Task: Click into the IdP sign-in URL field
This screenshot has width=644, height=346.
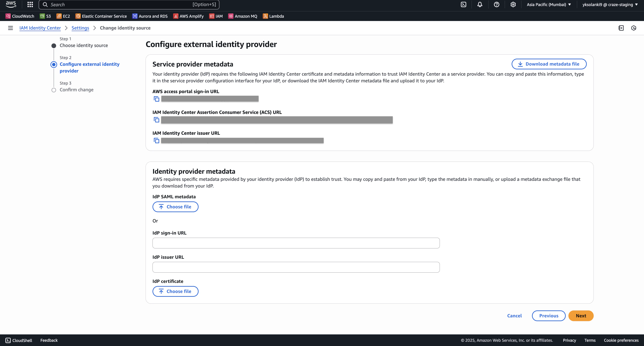Action: tap(296, 243)
